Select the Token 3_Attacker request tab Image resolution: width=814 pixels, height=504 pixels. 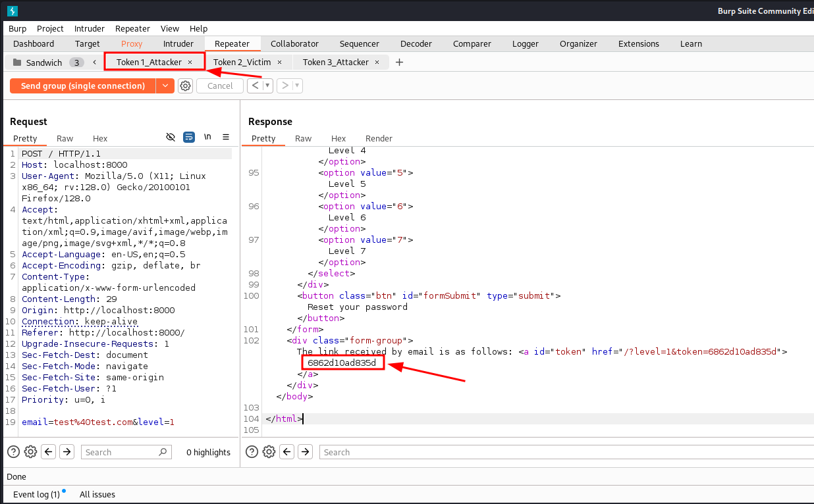(x=336, y=62)
